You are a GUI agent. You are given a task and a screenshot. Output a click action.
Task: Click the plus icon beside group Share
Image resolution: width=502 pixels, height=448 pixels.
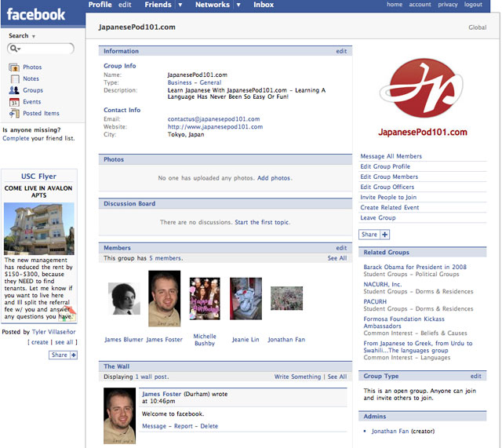coord(385,235)
